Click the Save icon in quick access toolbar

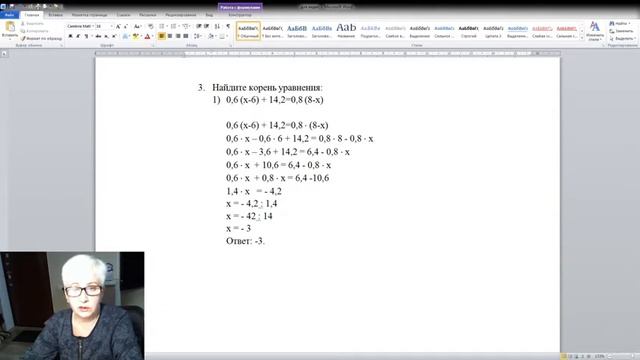click(11, 6)
